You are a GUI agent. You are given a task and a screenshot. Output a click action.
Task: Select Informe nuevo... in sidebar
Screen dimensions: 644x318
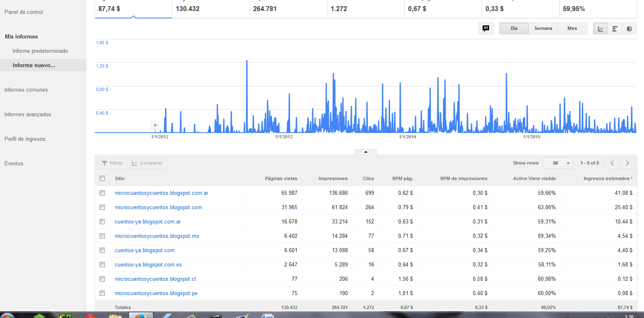click(43, 65)
